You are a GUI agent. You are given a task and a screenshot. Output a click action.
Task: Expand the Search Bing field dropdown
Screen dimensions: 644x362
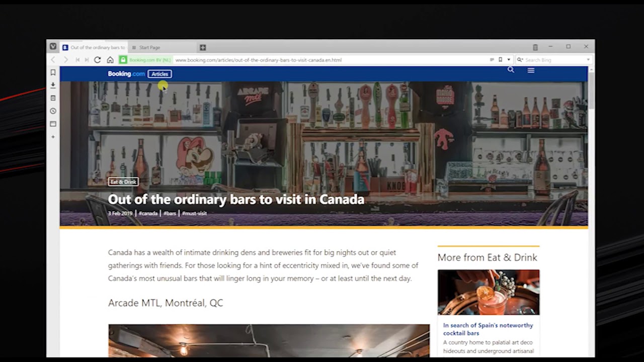[x=588, y=60]
